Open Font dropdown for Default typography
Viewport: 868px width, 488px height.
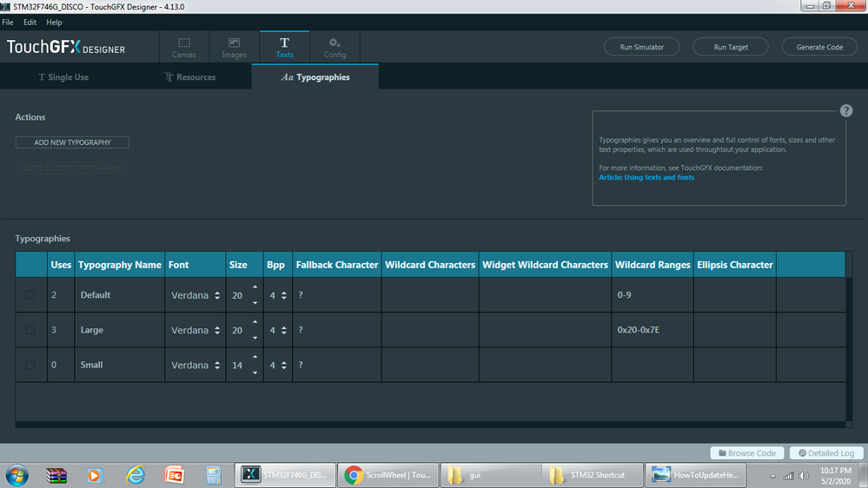click(195, 295)
